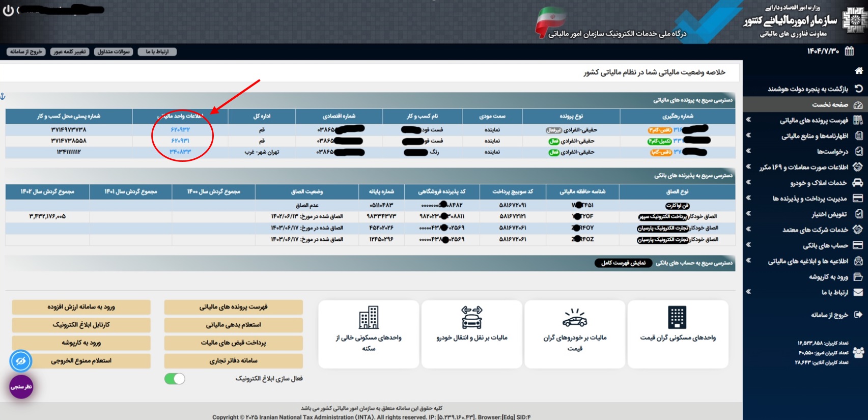This screenshot has width=868, height=420.
Task: Click the purple نظرسنجی survey circle
Action: coord(21,387)
